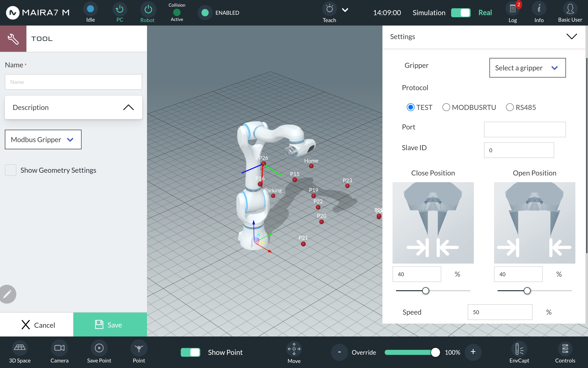The height and width of the screenshot is (368, 588).
Task: Click the Real mode label
Action: click(x=485, y=13)
